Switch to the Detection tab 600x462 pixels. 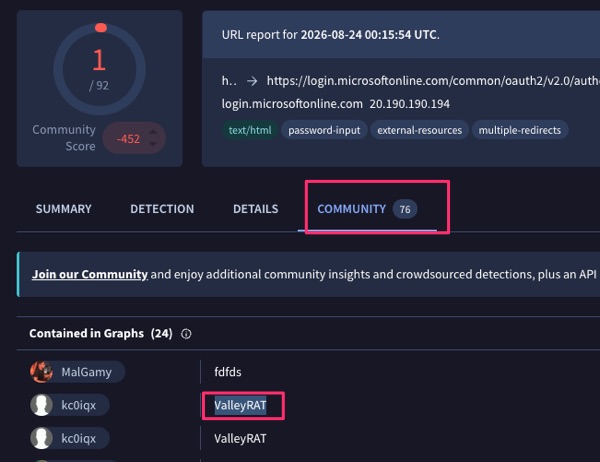(x=162, y=209)
